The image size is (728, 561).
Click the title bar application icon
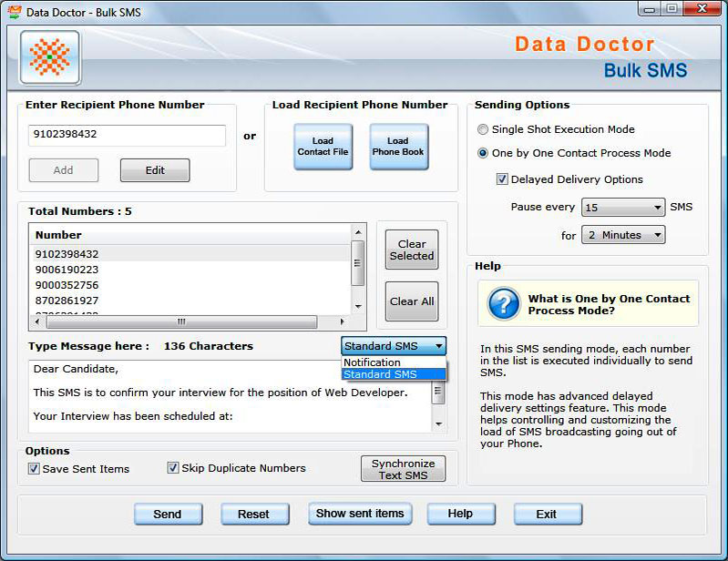click(x=15, y=12)
